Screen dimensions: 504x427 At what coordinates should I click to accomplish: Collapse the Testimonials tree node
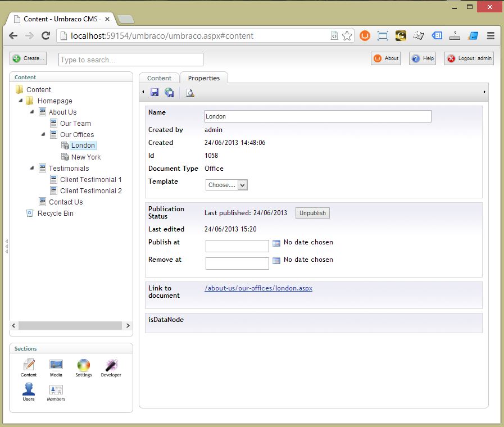coord(32,168)
